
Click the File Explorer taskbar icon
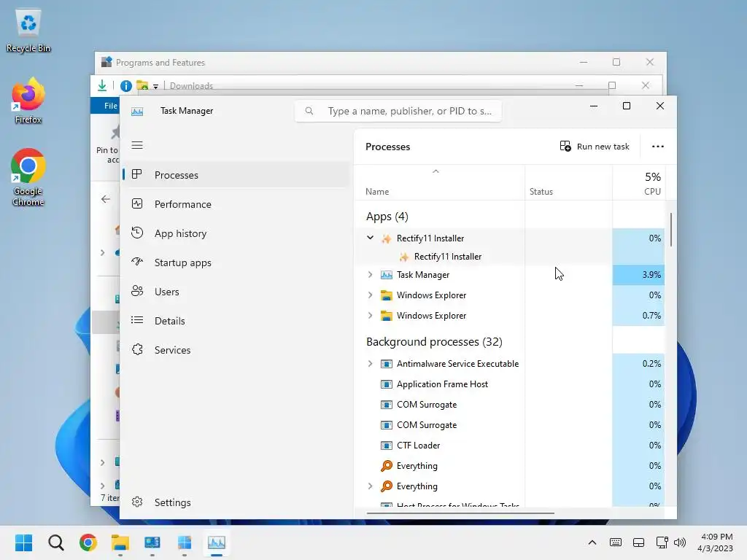pos(120,542)
